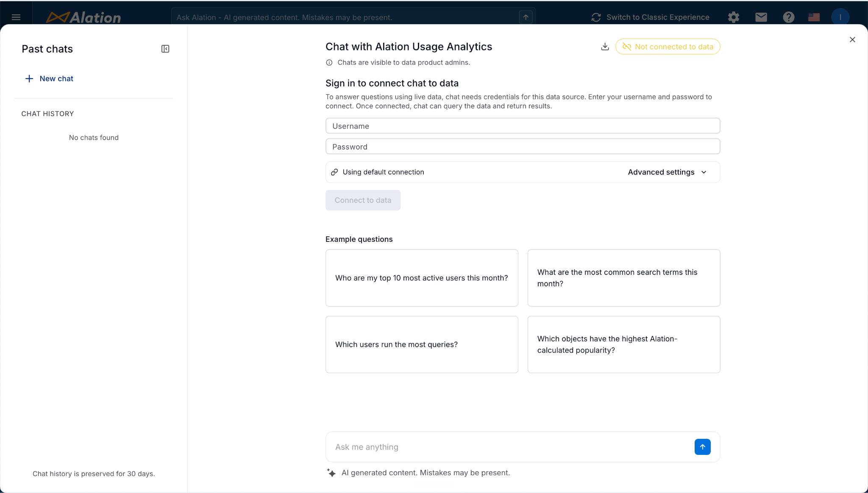Open the user profile avatar

pos(840,17)
